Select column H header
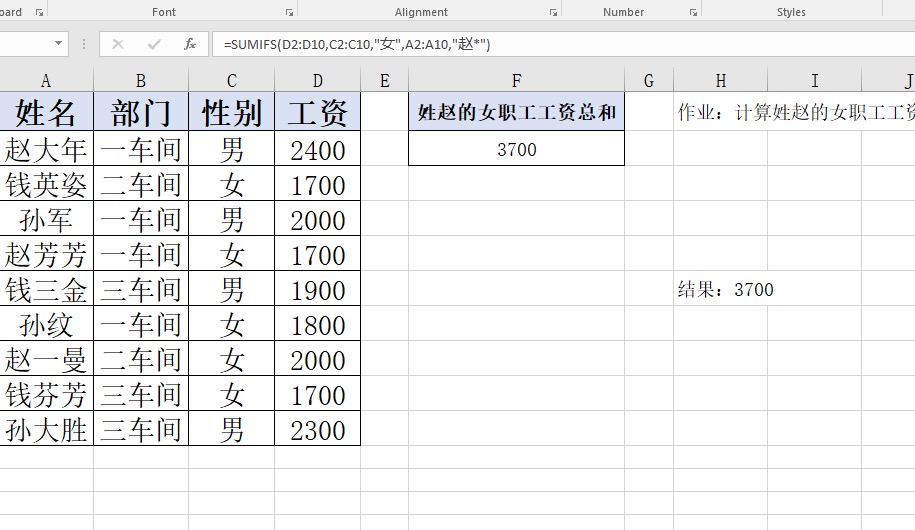This screenshot has height=530, width=915. [721, 81]
